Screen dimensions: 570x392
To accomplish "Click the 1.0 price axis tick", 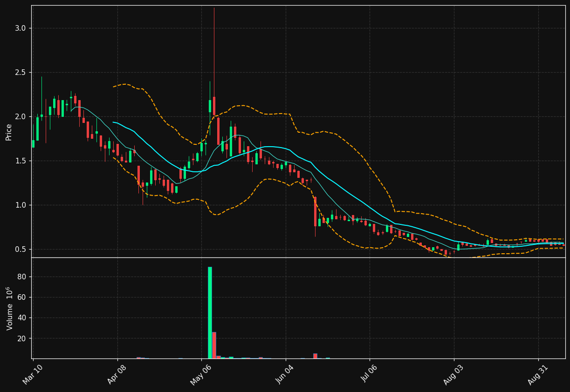I will click(x=21, y=205).
